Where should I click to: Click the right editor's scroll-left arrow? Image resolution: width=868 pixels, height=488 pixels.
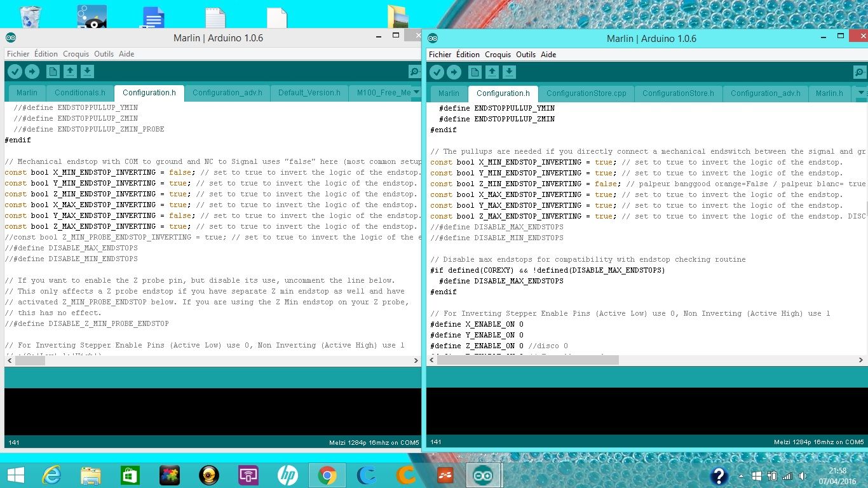[x=432, y=360]
